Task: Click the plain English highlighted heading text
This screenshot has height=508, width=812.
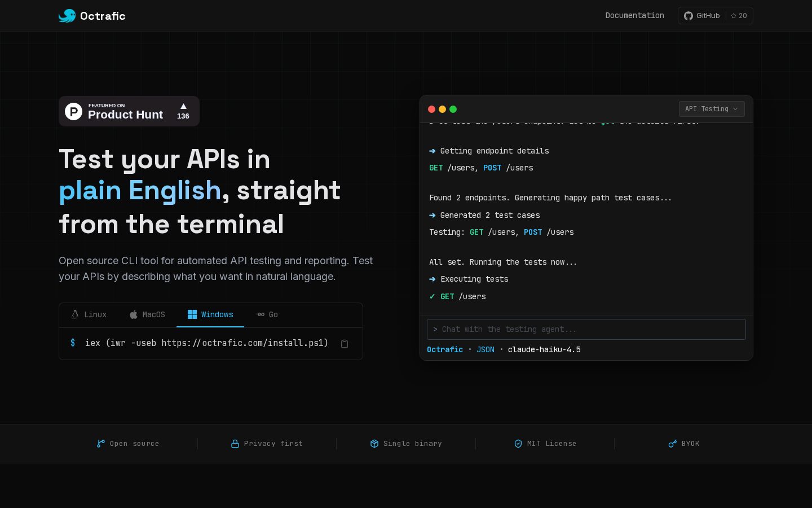Action: click(x=140, y=191)
